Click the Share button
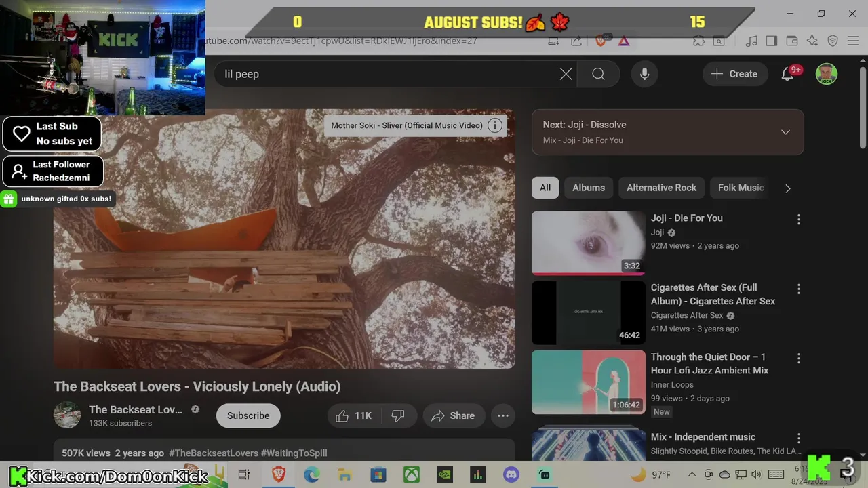 (x=453, y=415)
